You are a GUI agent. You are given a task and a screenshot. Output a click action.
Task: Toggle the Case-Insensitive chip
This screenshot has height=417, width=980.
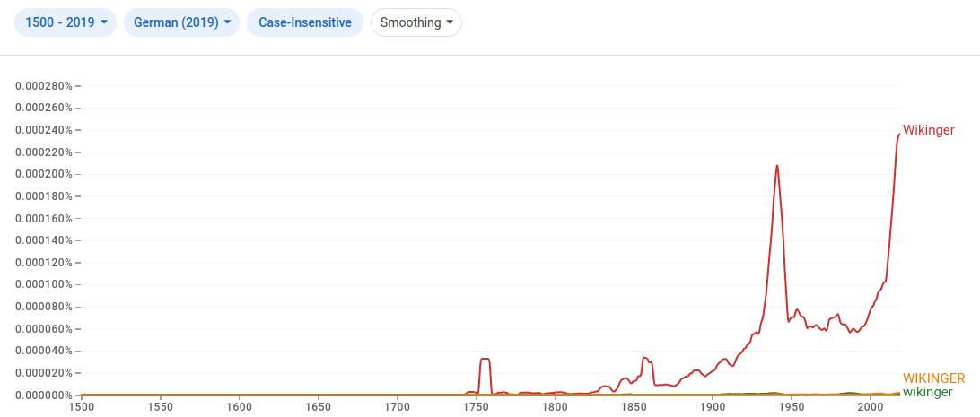click(305, 22)
